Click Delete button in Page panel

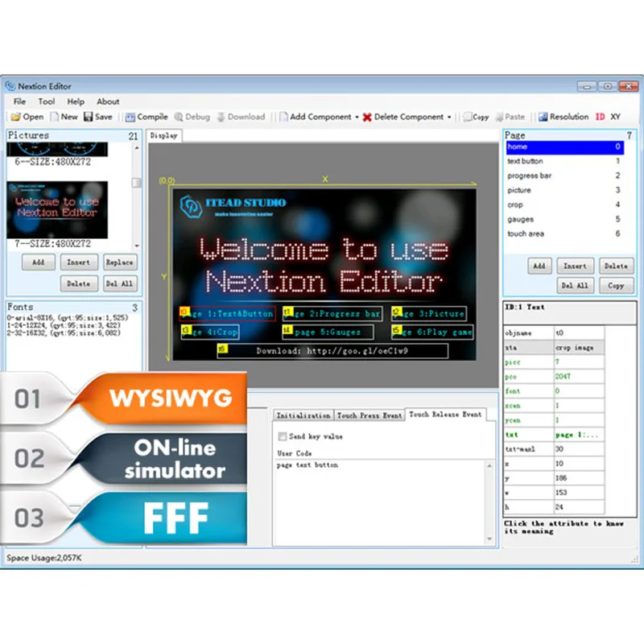point(616,266)
